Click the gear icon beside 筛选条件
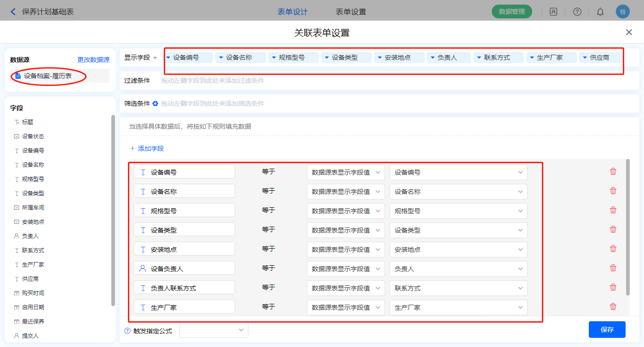The width and height of the screenshot is (644, 347). click(155, 104)
